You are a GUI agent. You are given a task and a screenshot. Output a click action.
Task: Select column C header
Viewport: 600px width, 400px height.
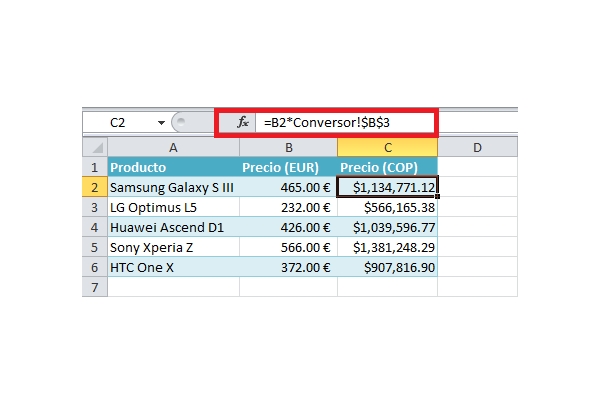[x=387, y=147]
